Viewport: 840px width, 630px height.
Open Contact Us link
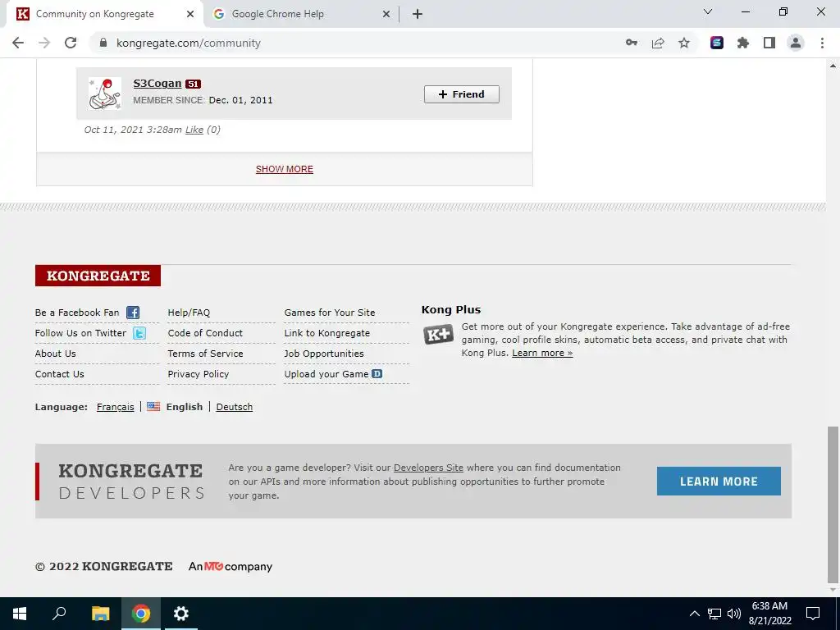click(59, 374)
